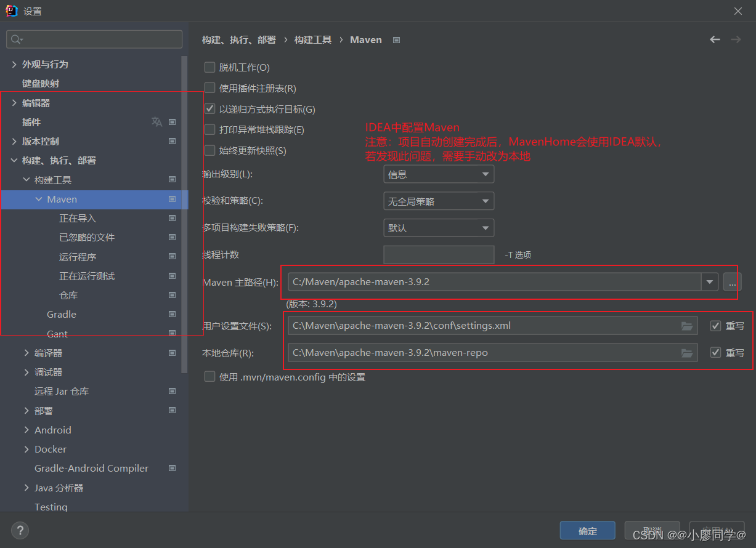Click inside the 线程计数 input field
Viewport: 756px width, 548px height.
[439, 254]
